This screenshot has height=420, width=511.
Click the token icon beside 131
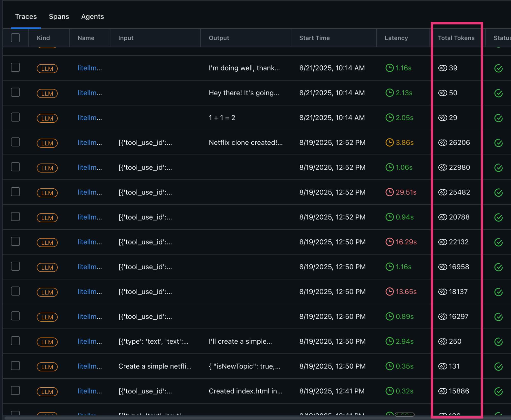(442, 366)
